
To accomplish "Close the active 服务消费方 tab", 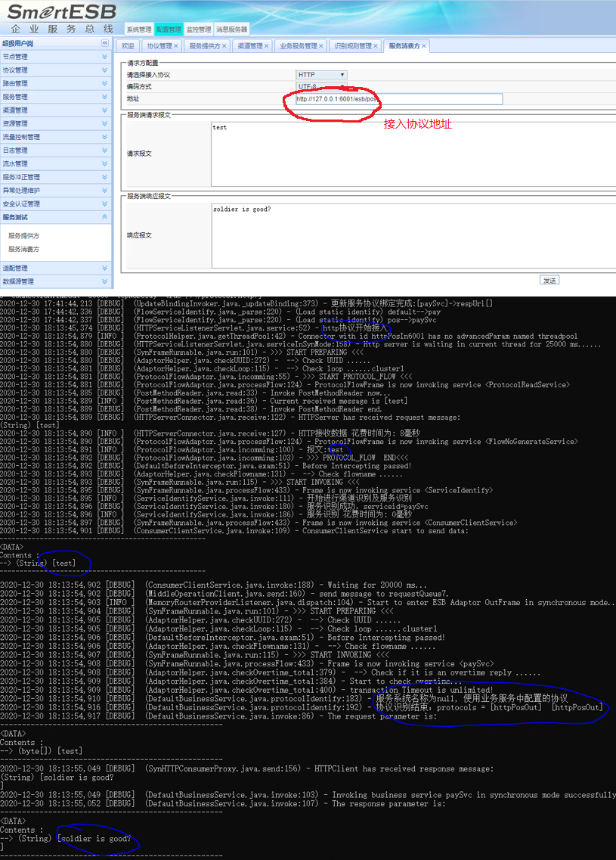I will click(x=424, y=46).
